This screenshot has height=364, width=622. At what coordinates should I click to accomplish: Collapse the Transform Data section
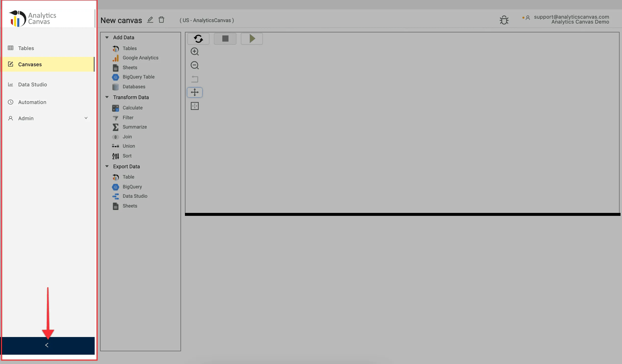coord(107,97)
